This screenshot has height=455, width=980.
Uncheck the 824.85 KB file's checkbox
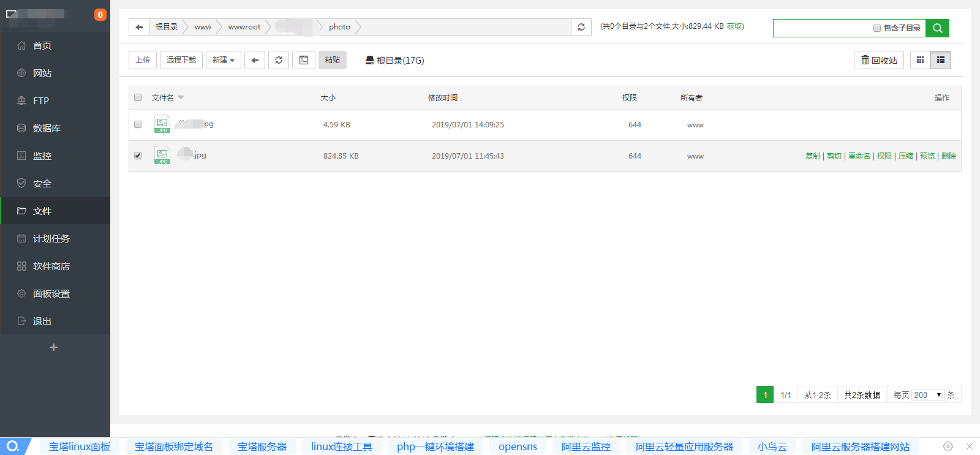[x=138, y=156]
